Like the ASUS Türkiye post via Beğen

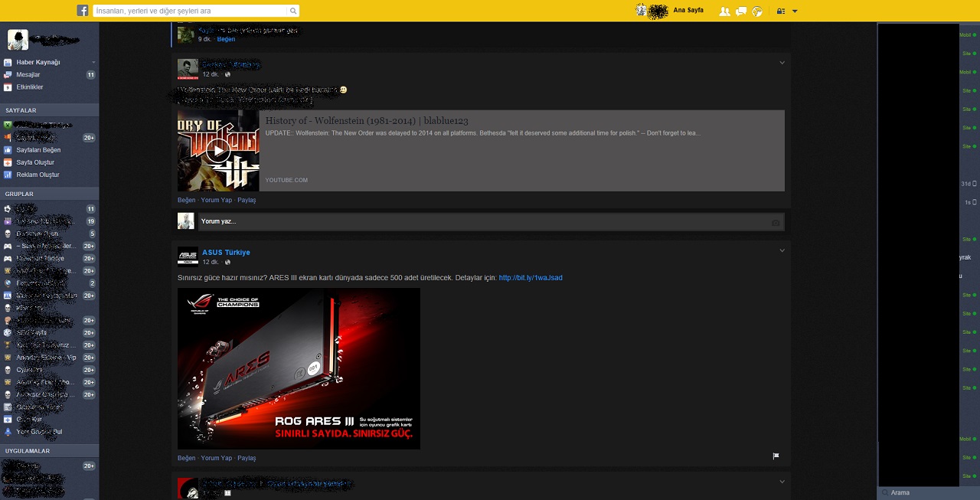point(186,458)
